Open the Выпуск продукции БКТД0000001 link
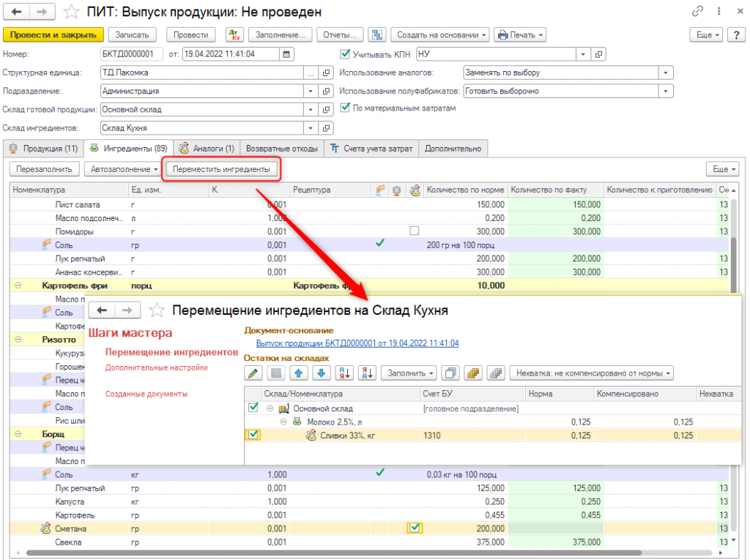This screenshot has width=750, height=560. coord(357,343)
